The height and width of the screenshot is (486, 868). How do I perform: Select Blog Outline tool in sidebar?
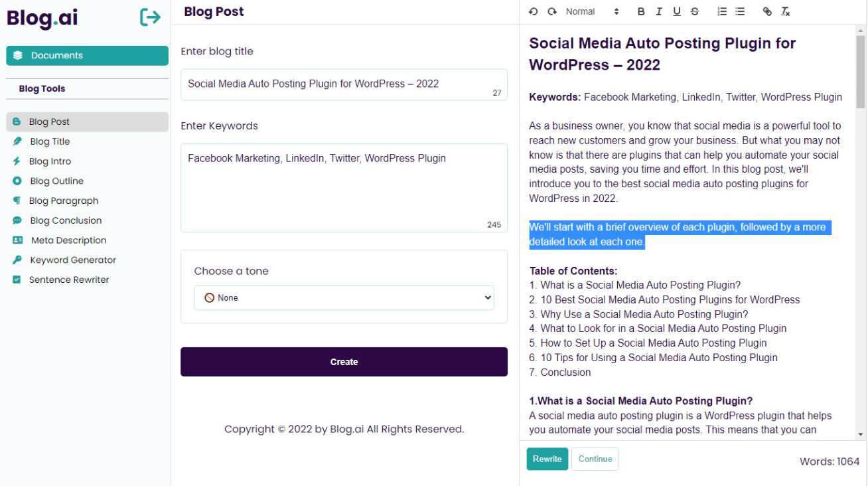pyautogui.click(x=56, y=181)
